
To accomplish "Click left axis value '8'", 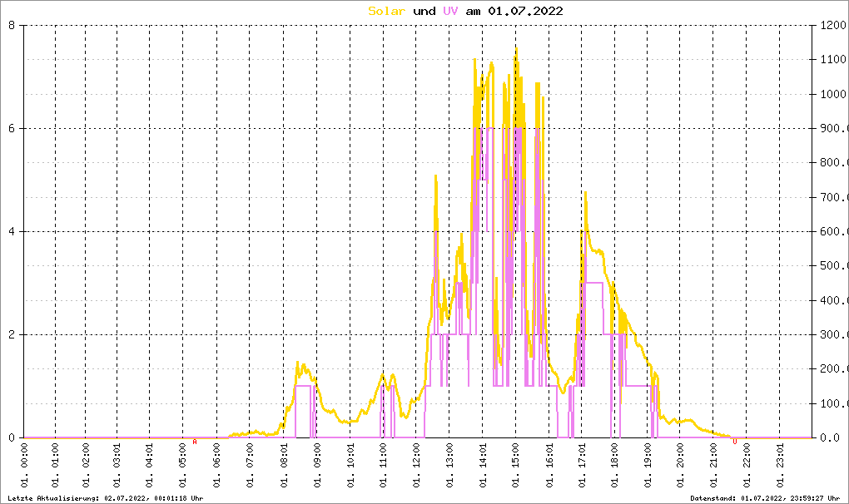I will [12, 25].
